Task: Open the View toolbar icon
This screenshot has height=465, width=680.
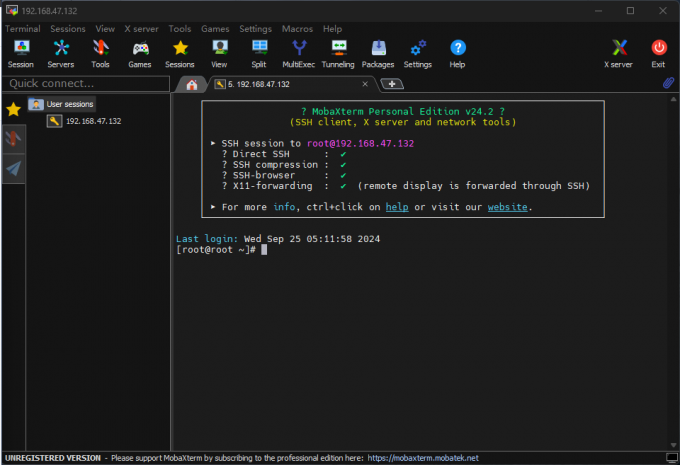Action: point(219,54)
